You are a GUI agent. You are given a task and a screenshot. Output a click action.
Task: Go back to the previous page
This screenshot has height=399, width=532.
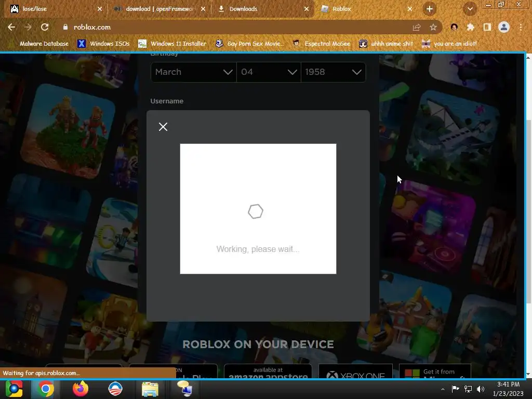tap(11, 27)
